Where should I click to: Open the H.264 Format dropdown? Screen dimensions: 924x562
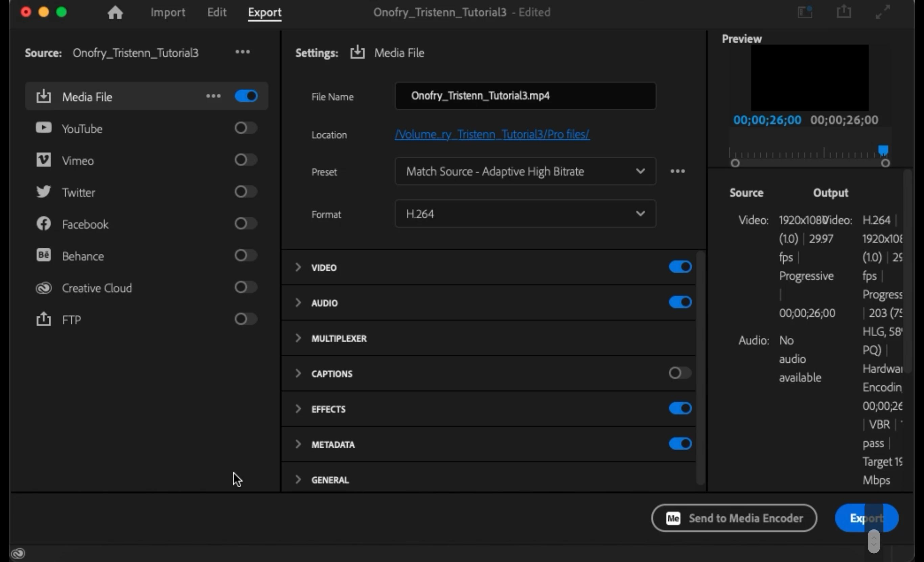tap(525, 214)
